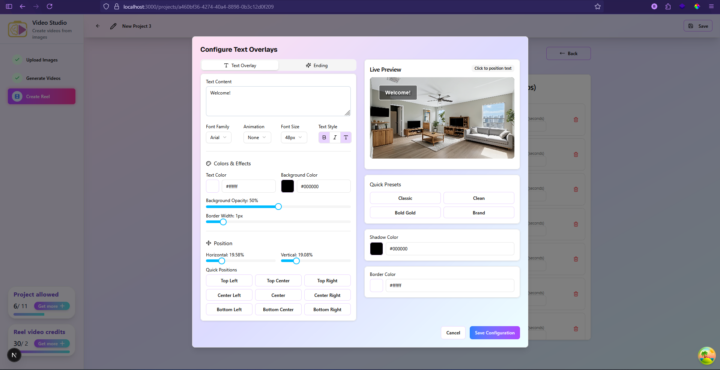Click the purple cube extension icon

tap(682, 6)
